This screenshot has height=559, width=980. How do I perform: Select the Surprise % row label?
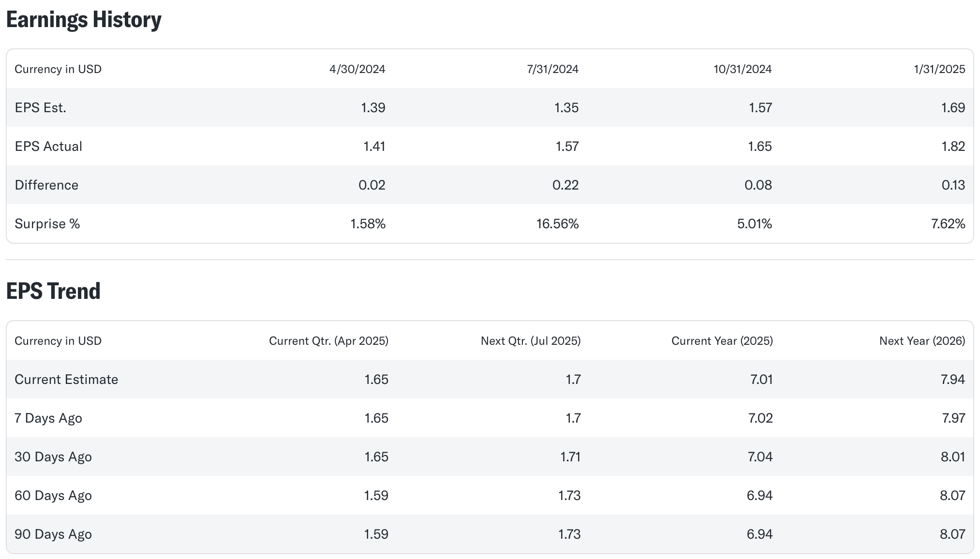click(x=47, y=223)
